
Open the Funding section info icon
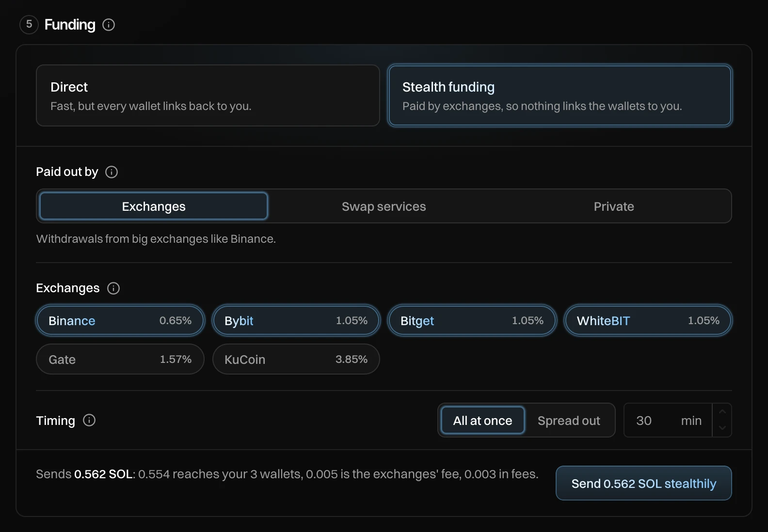[x=109, y=25]
